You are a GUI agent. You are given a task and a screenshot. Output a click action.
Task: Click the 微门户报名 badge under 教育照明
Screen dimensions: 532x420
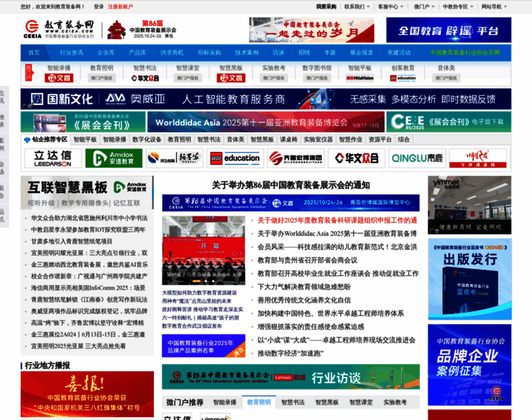coord(101,78)
